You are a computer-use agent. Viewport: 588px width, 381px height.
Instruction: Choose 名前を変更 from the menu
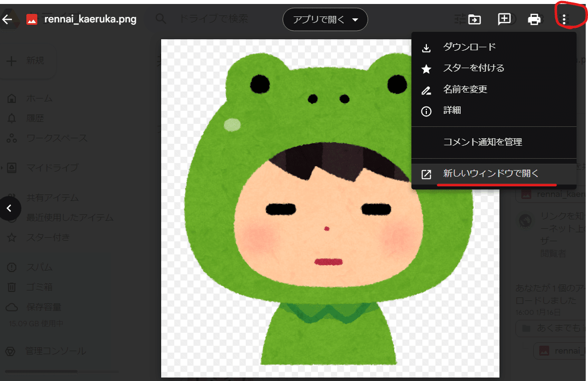click(x=494, y=89)
